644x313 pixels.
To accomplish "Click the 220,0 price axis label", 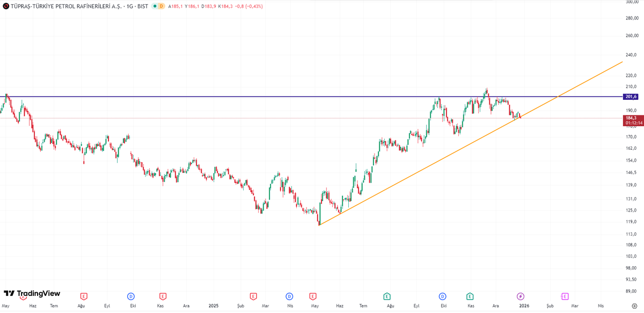I will (x=631, y=76).
